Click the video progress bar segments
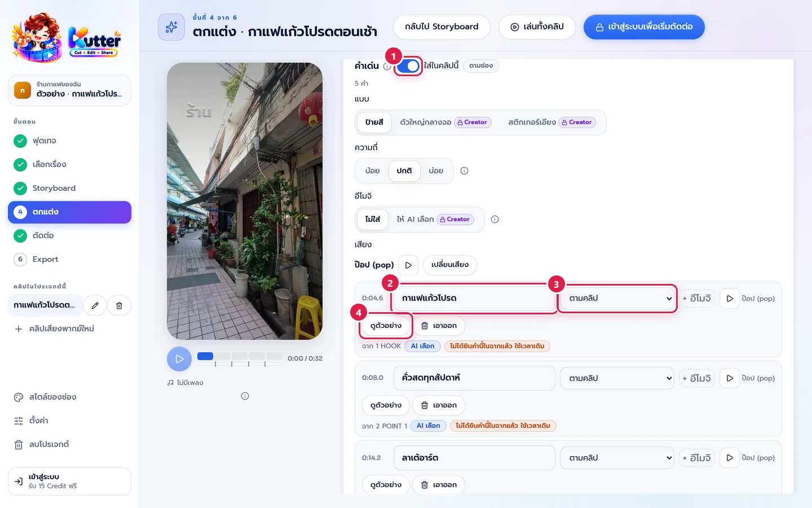 click(x=240, y=357)
